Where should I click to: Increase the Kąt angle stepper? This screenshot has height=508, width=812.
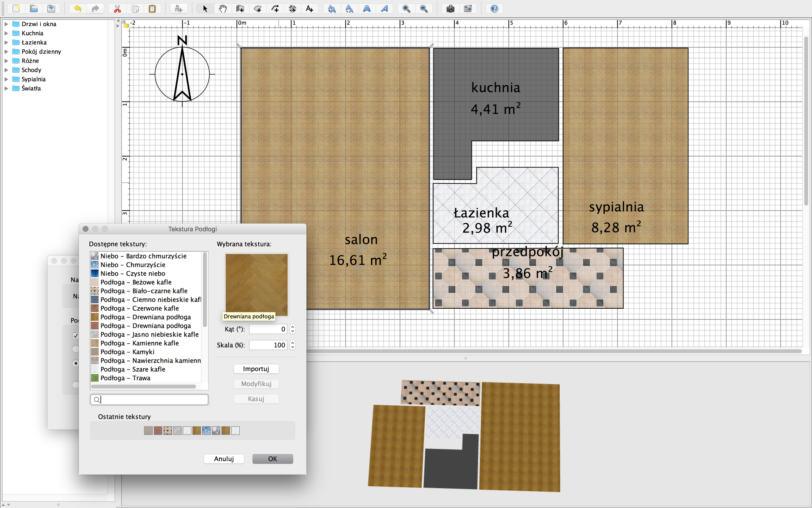tap(293, 327)
